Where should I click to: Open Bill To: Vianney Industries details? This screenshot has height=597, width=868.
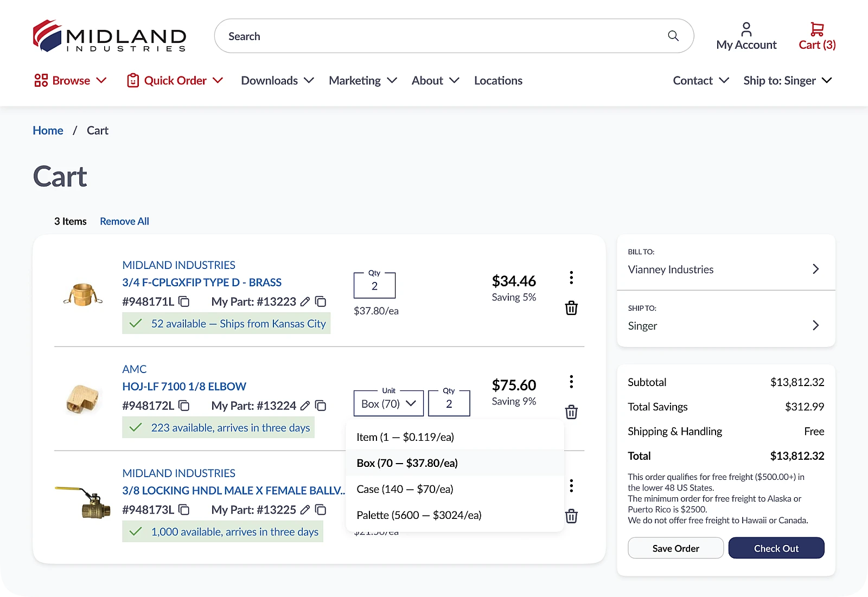point(726,269)
